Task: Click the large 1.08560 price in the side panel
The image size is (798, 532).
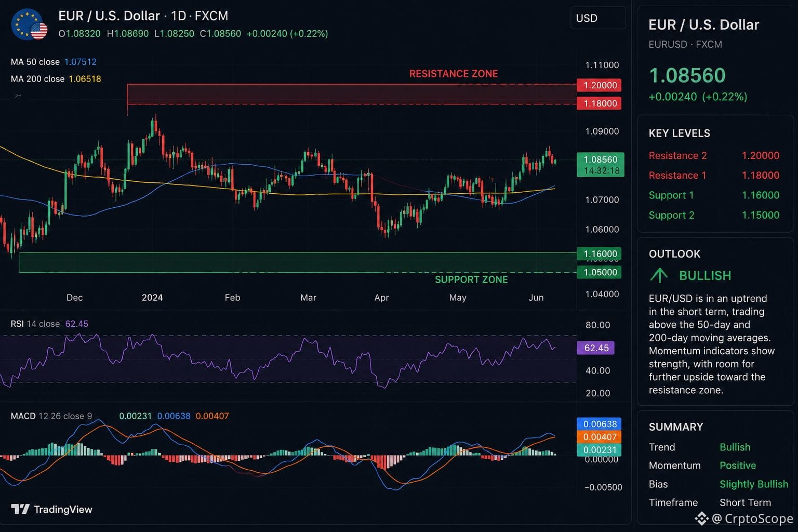Action: [x=687, y=75]
